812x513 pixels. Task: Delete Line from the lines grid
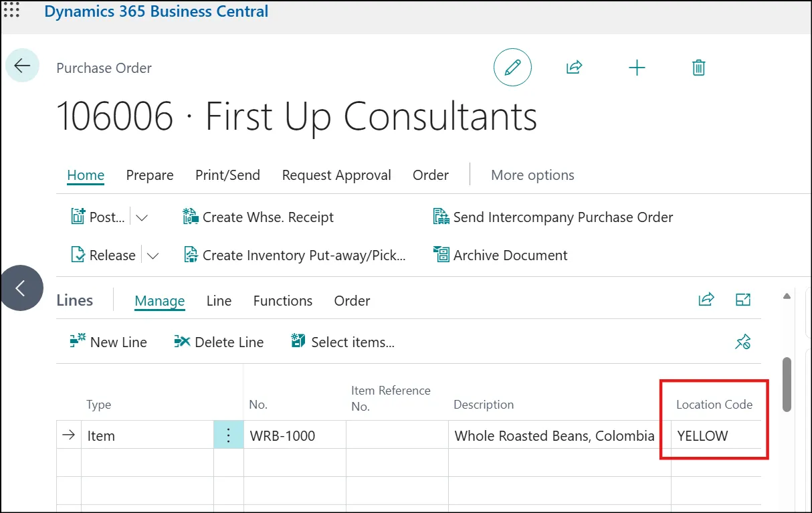click(x=219, y=342)
